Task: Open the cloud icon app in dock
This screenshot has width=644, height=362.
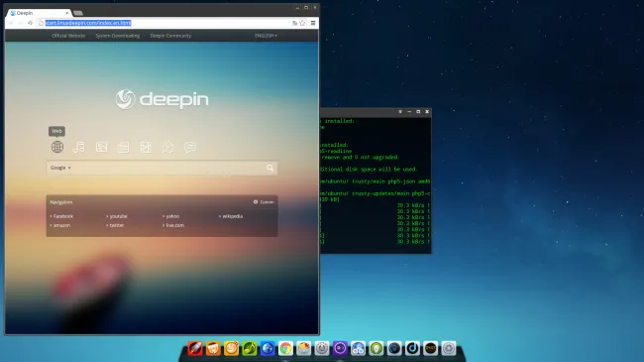Action: tap(358, 348)
